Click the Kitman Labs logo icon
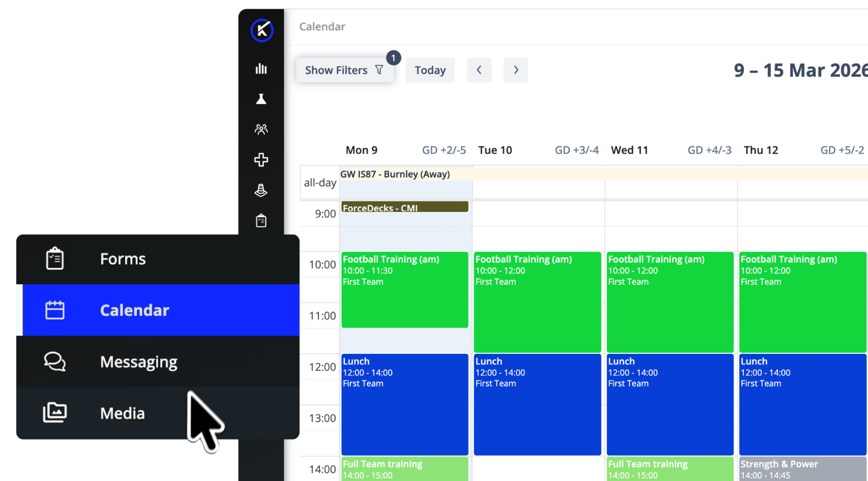Screen dimensions: 868x481 (262, 30)
